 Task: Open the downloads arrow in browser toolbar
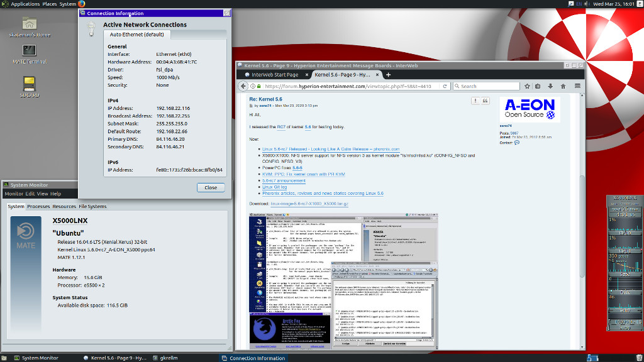(x=550, y=86)
